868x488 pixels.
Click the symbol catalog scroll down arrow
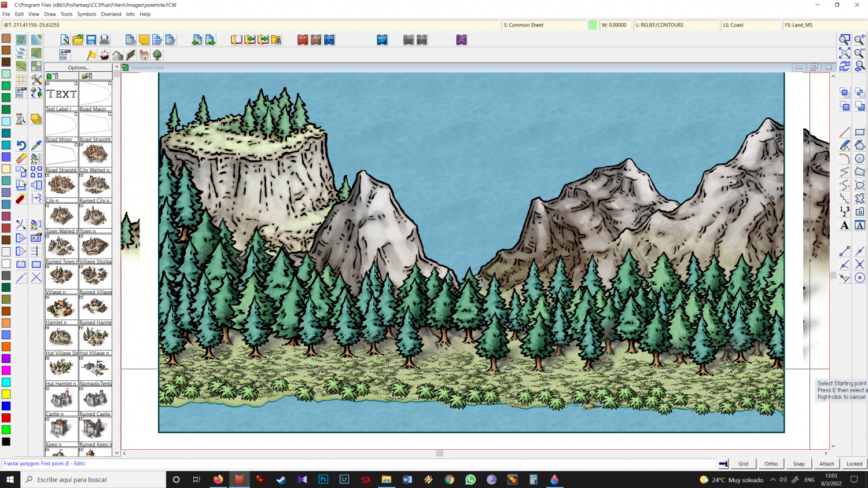click(x=117, y=453)
